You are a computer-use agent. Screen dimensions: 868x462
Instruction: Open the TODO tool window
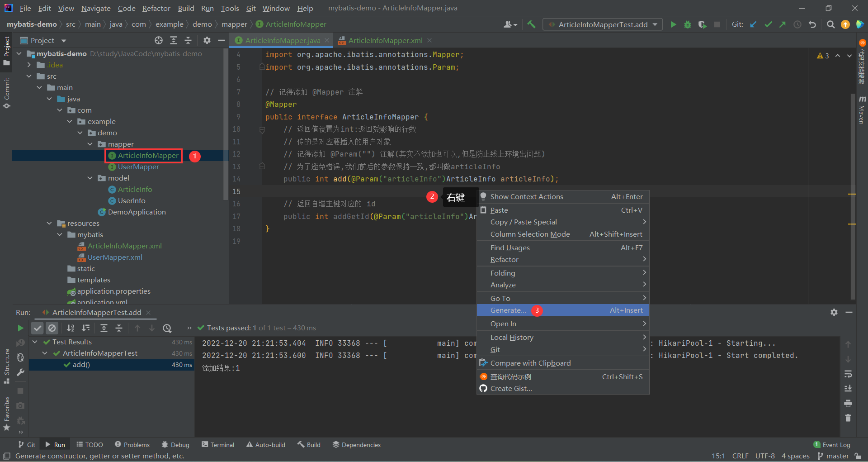click(x=90, y=445)
